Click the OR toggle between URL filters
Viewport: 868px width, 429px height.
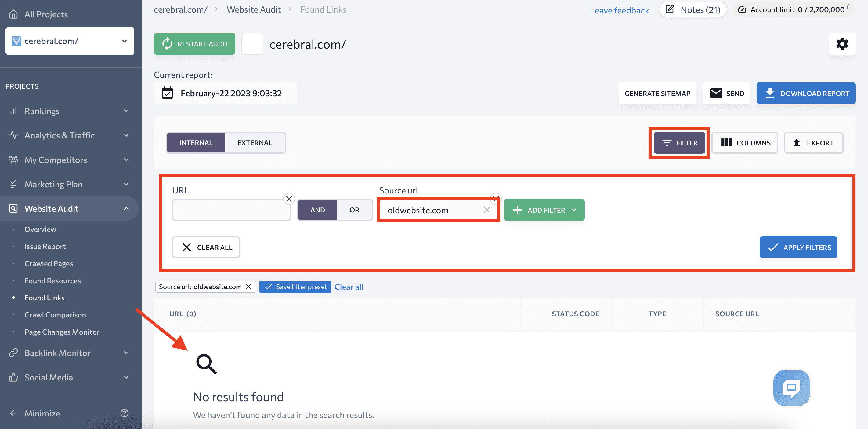(354, 210)
